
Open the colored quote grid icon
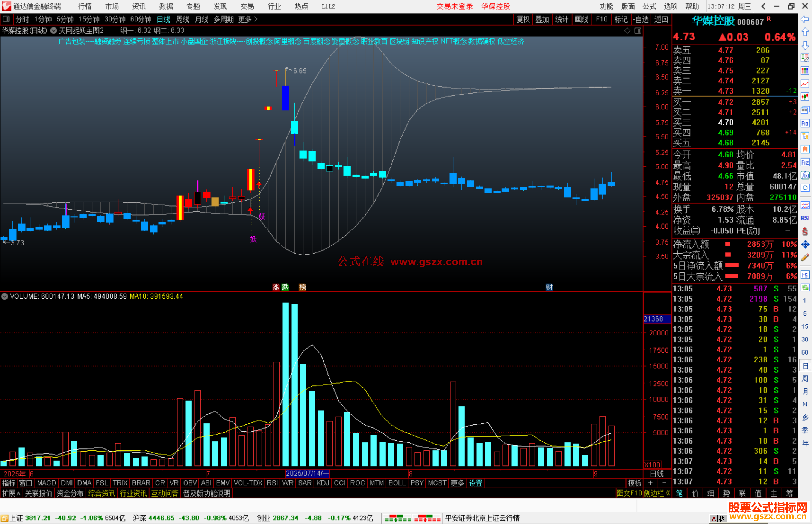point(805,71)
